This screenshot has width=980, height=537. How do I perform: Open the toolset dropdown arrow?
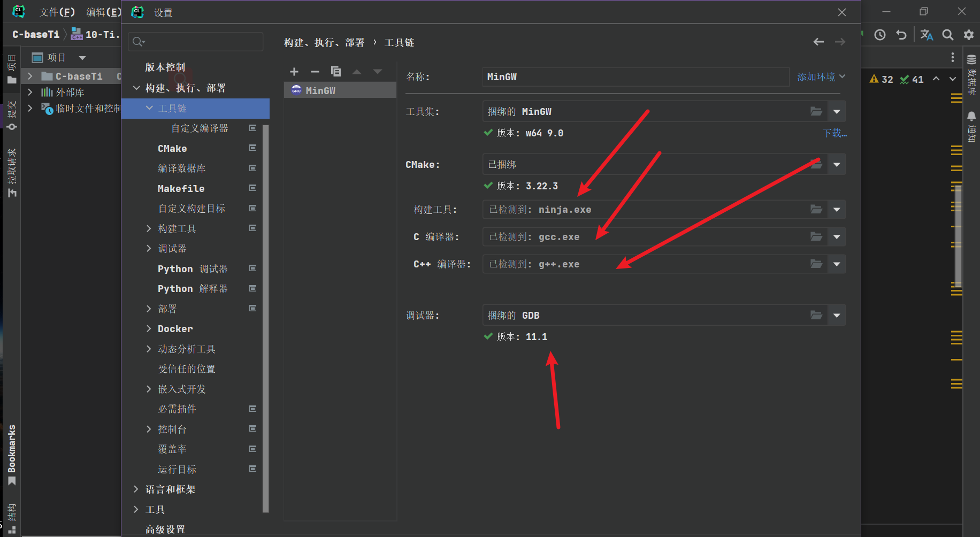coord(837,111)
